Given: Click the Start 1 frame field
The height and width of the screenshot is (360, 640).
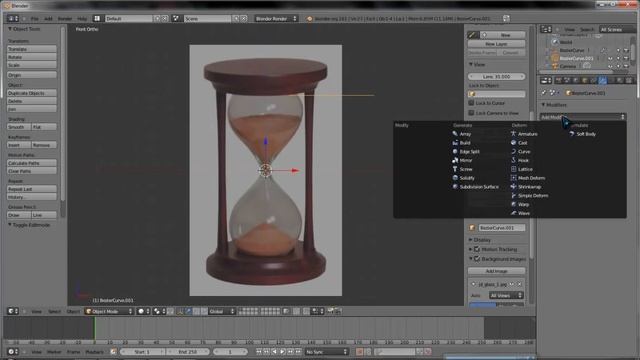Looking at the screenshot, I should click(x=142, y=351).
